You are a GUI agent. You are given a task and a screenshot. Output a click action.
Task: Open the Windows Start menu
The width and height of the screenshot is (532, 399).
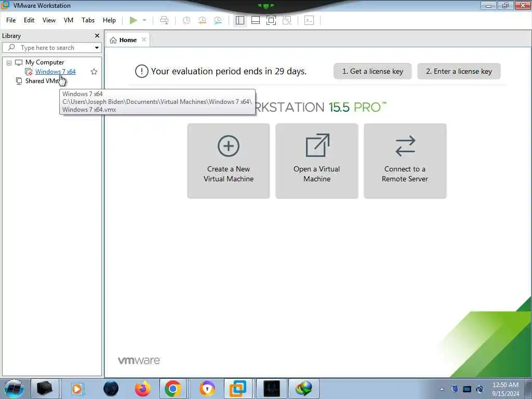click(x=14, y=389)
